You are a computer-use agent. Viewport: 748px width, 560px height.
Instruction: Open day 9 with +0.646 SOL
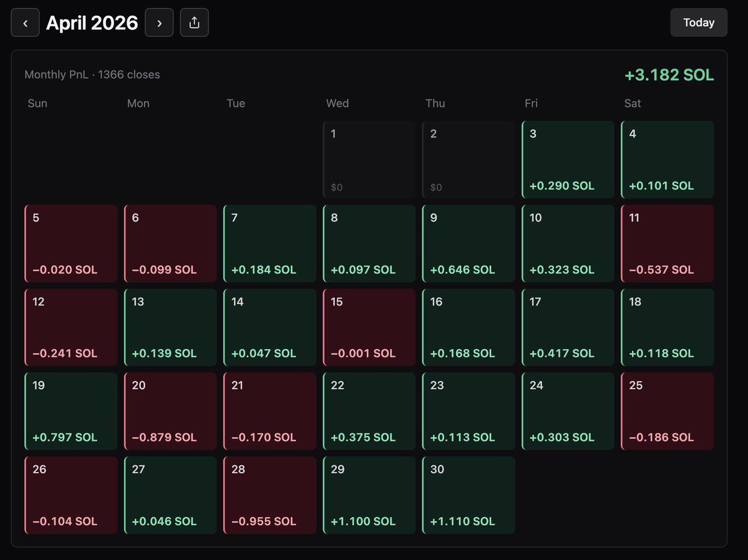click(469, 243)
